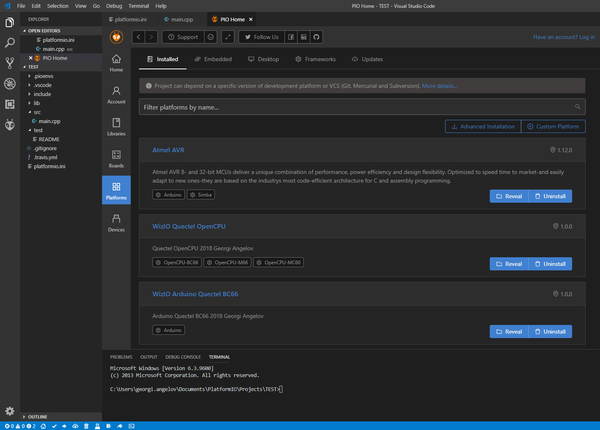600x430 pixels.
Task: Click the Test flask icon in status bar
Action: (97, 426)
